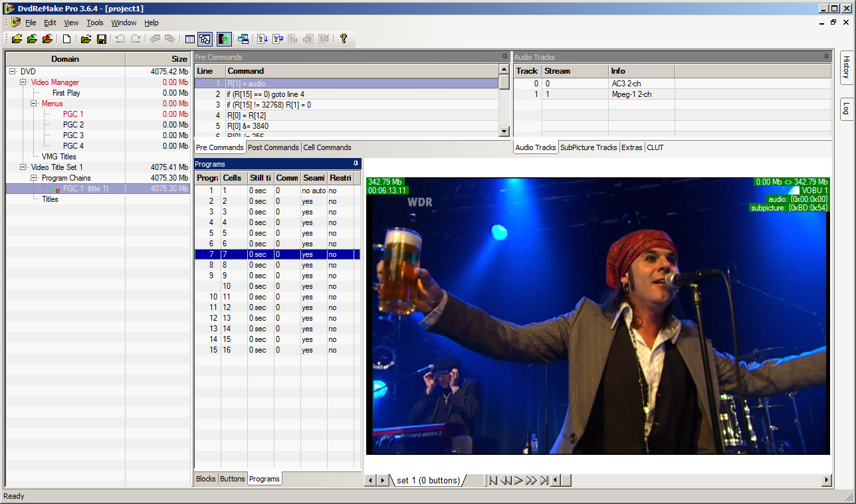Click the pin icon on Pre Commands panel
The height and width of the screenshot is (504, 856).
[x=504, y=57]
